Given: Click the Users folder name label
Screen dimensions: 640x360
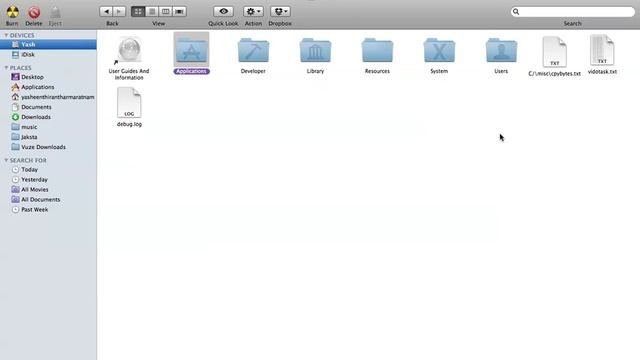Looking at the screenshot, I should click(x=501, y=71).
